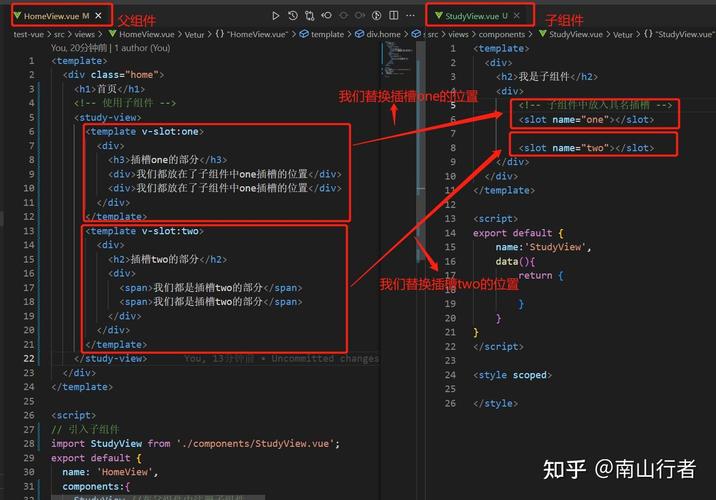Open changes with previous revision arrow icon
Screen dimensions: 716x500
click(x=326, y=16)
